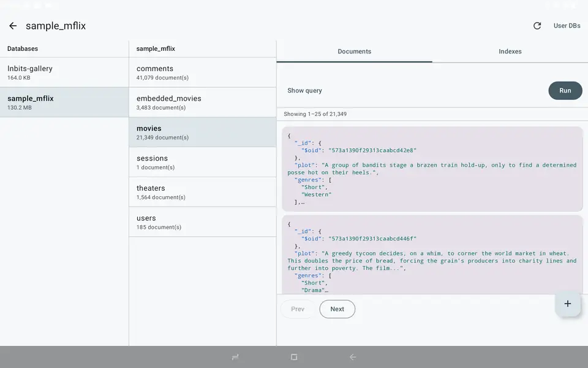Screen dimensions: 588x368
Task: Switch to the Documents tab
Action: point(355,52)
